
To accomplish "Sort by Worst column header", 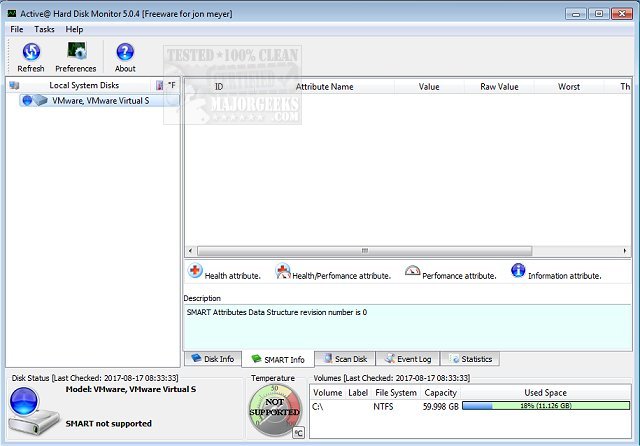I will click(569, 87).
